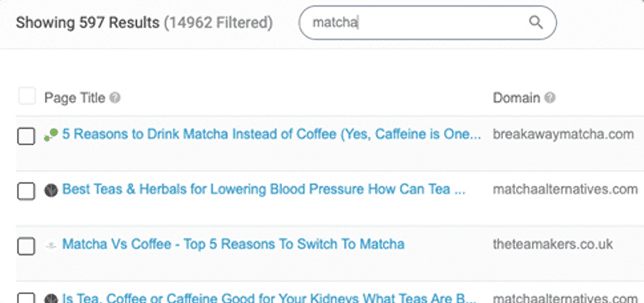The width and height of the screenshot is (644, 303).
Task: Open Best Teas & Herbals for Lowering Blood Pressure
Action: pyautogui.click(x=264, y=190)
